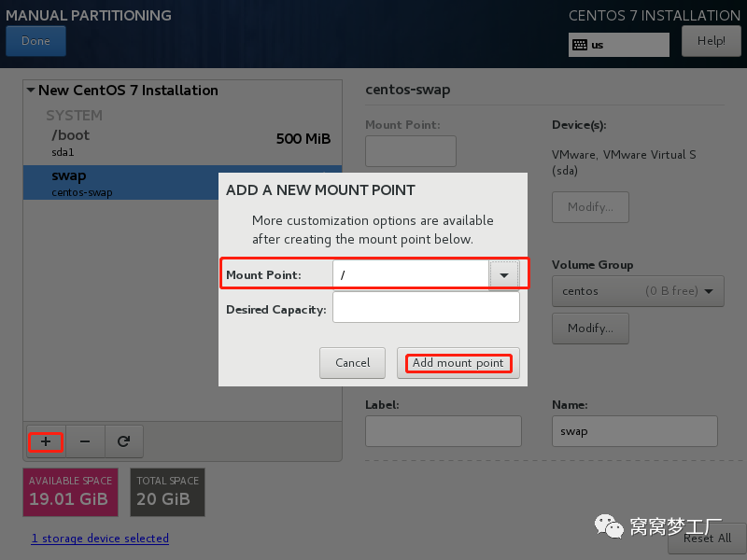Image resolution: width=747 pixels, height=560 pixels.
Task: Click the Done button
Action: tap(35, 41)
